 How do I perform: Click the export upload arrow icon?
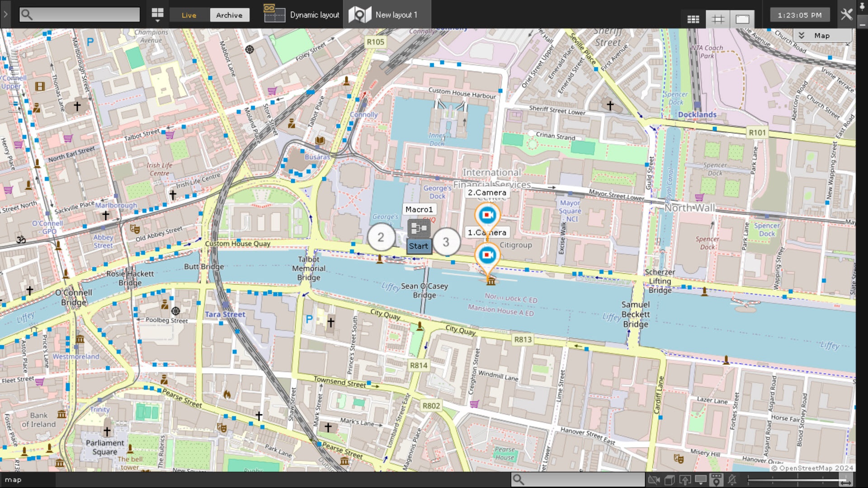click(x=685, y=480)
